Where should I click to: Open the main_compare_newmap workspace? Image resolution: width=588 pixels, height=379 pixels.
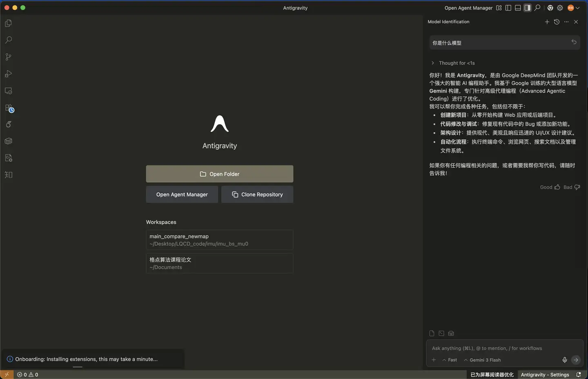220,240
